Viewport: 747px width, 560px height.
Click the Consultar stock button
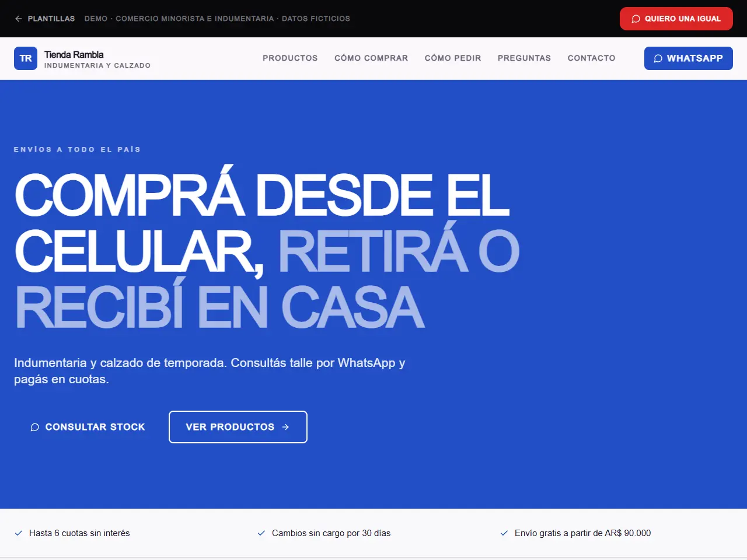tap(88, 427)
